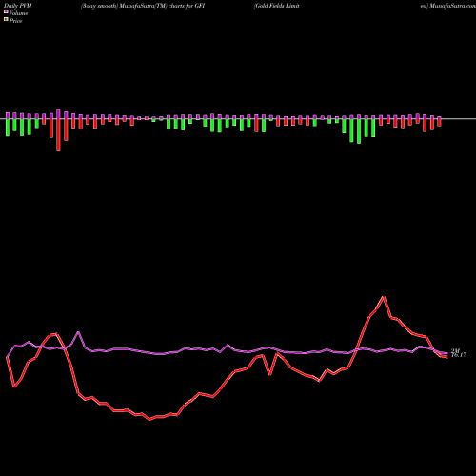Click the '76.17' price value label
This screenshot has width=476, height=476.
click(x=459, y=355)
